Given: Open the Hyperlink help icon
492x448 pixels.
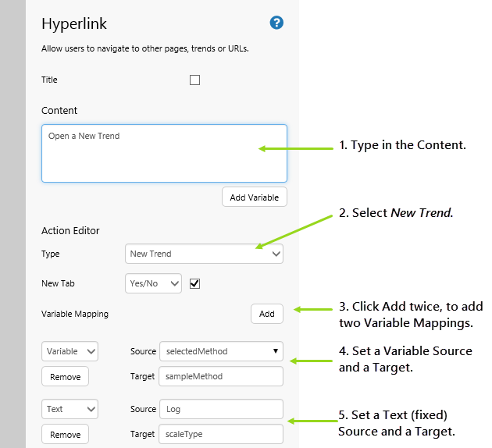Looking at the screenshot, I should (x=276, y=23).
